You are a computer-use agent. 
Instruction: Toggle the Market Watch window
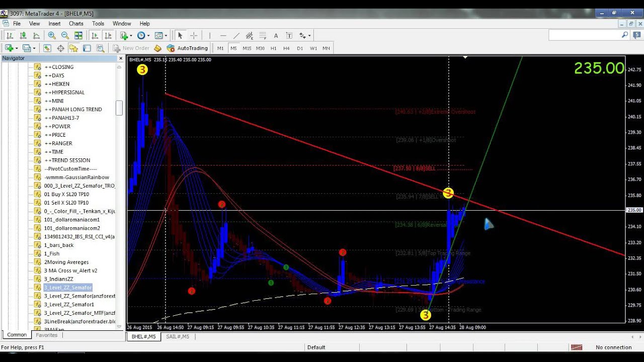47,48
